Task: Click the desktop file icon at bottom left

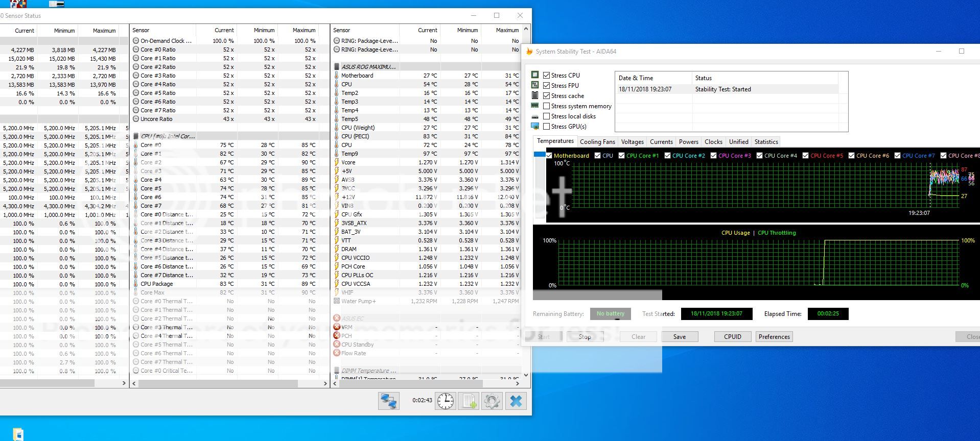Action: (17, 434)
